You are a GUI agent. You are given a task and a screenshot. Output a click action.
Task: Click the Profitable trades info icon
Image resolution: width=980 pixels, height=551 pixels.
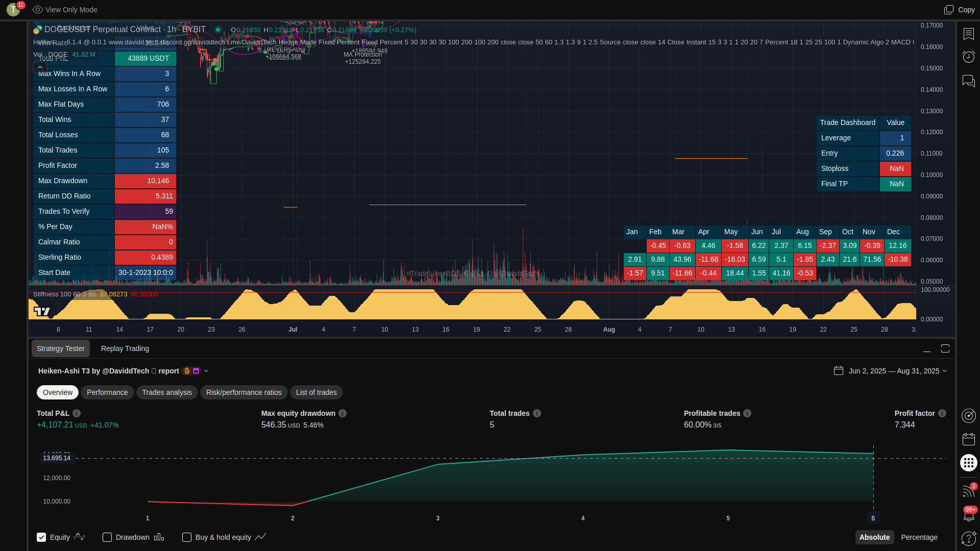747,413
